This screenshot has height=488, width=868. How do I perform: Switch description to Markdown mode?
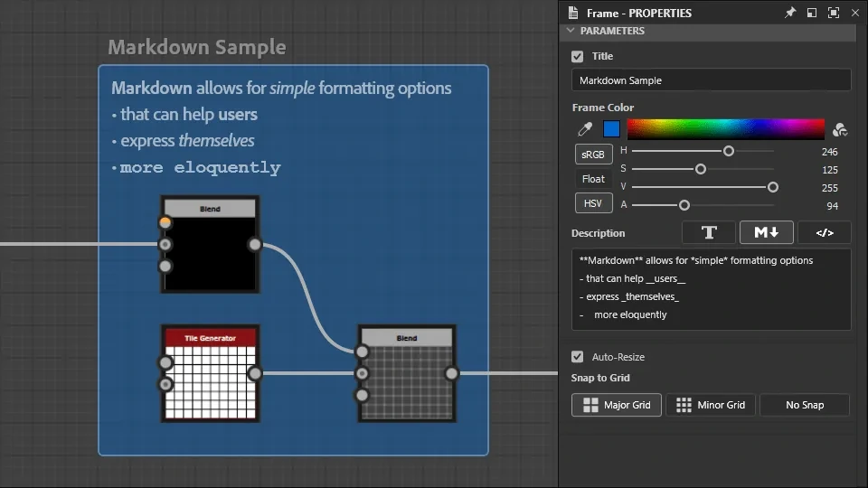tap(767, 233)
